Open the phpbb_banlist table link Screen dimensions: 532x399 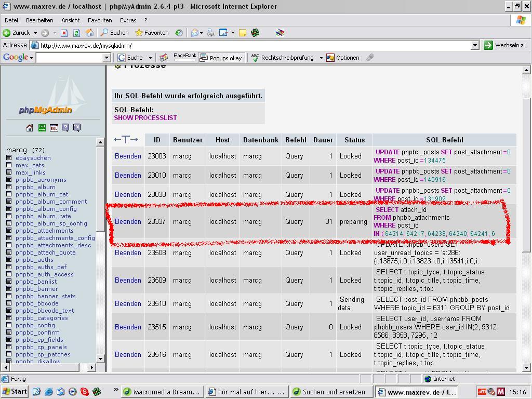[x=36, y=282]
